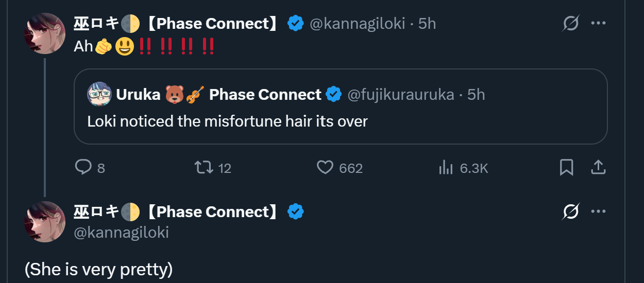Viewport: 644px width, 283px height.
Task: Click the Grok icon on "She is very pretty" tweet
Action: click(571, 211)
